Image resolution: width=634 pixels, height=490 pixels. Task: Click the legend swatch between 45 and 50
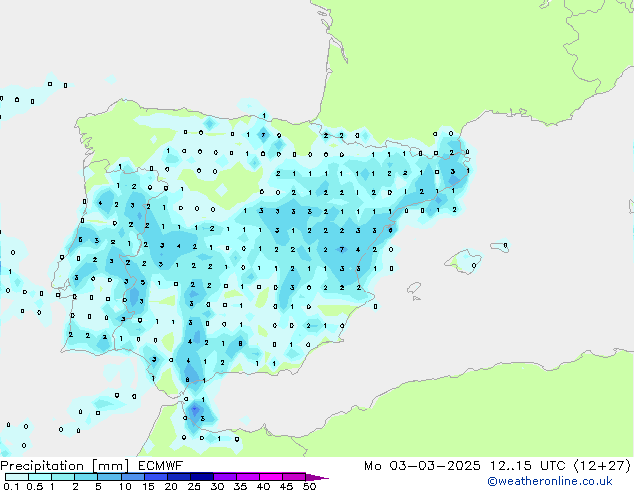tap(294, 477)
